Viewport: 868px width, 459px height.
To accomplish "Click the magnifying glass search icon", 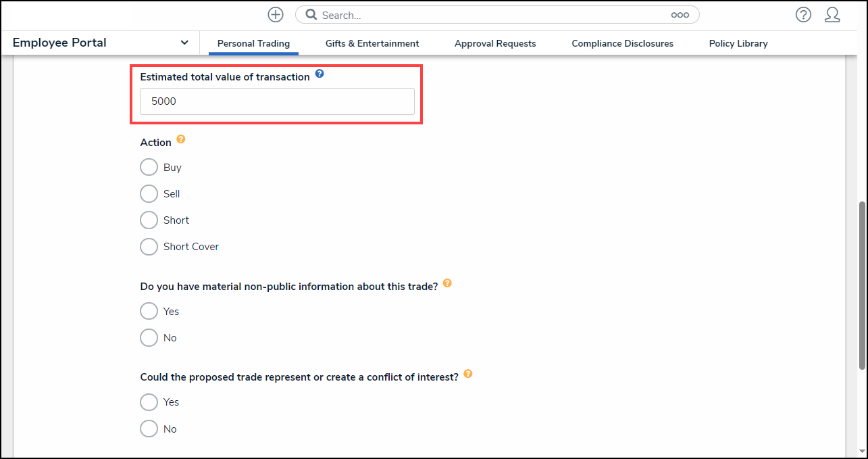I will [x=311, y=15].
